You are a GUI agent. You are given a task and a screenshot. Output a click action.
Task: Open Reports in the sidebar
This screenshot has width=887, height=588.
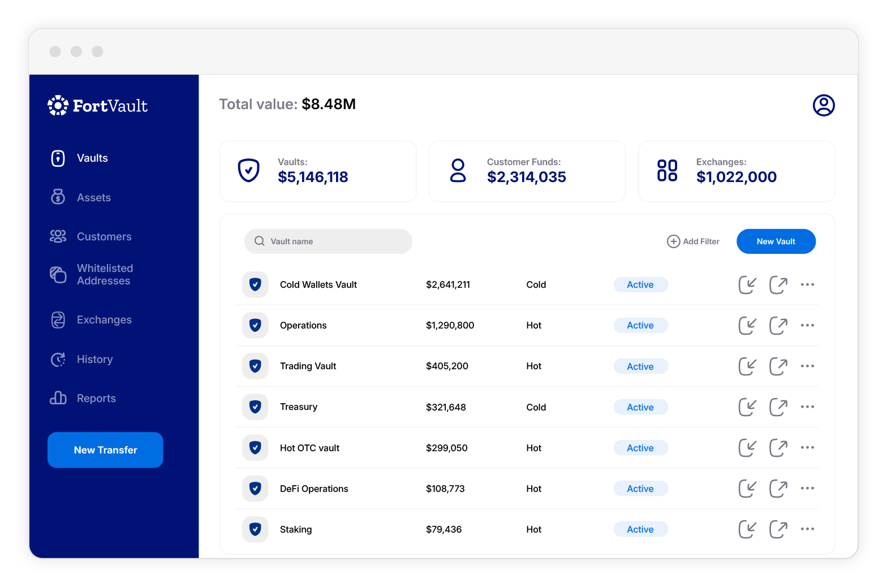(x=83, y=398)
